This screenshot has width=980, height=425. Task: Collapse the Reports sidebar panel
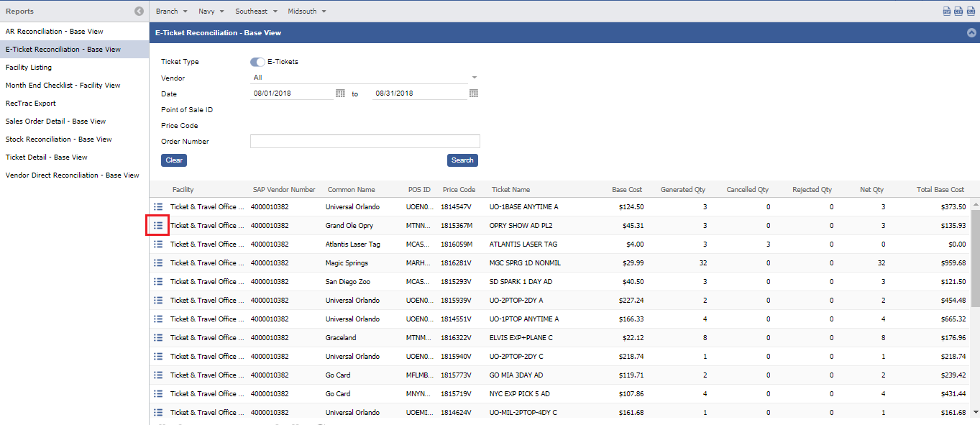tap(139, 12)
